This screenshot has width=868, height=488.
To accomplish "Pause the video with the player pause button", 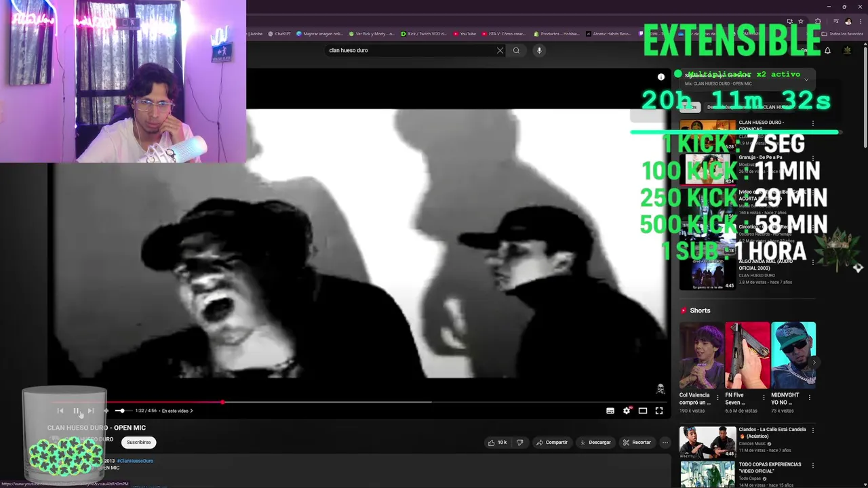I will (x=76, y=411).
